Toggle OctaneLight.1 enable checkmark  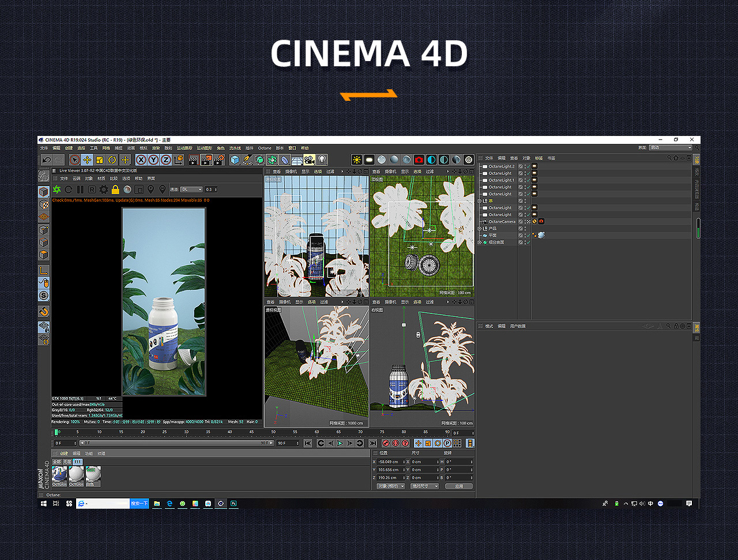pos(528,180)
